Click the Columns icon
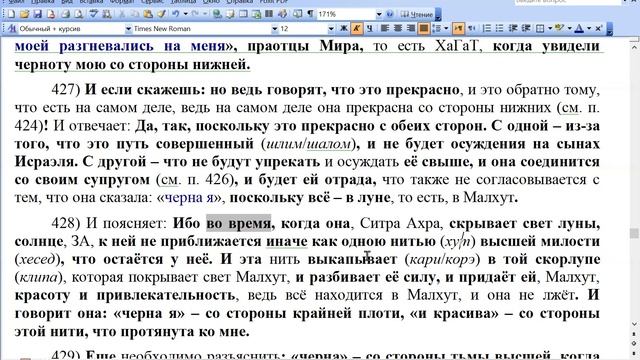This screenshot has height=360, width=640. tap(269, 14)
